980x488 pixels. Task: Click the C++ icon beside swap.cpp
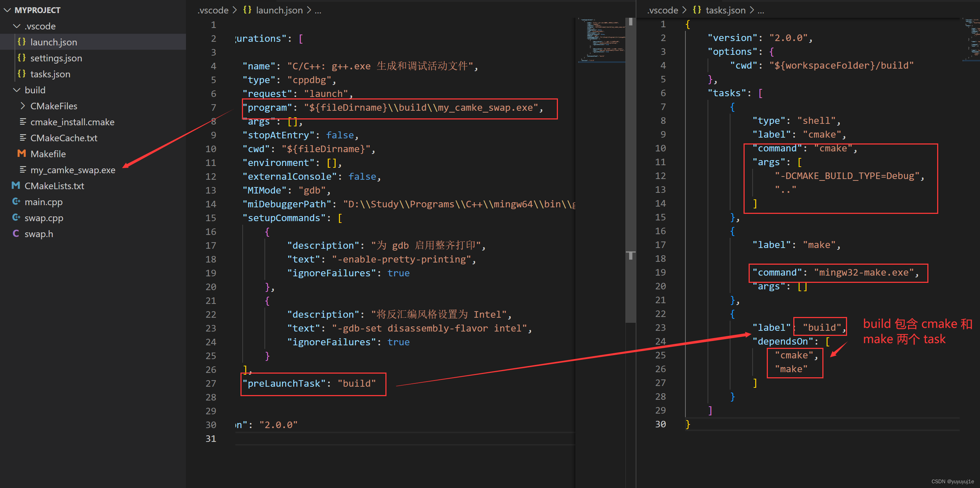(16, 217)
